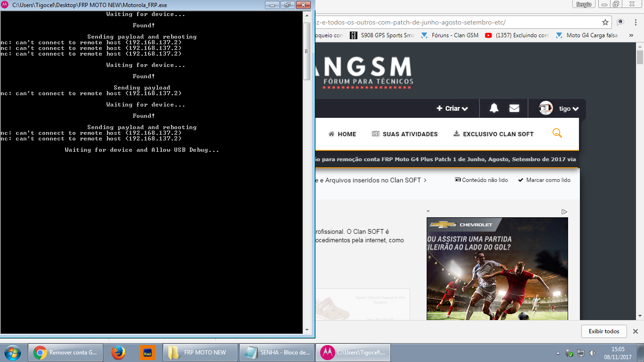This screenshot has height=362, width=644.
Task: Open the S908 GPS Sports bookmark
Action: click(x=382, y=35)
